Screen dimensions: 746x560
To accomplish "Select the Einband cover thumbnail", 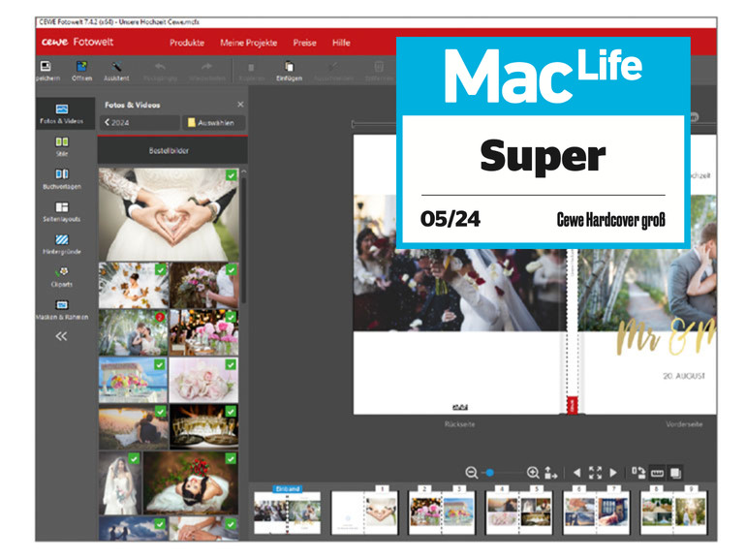I will click(288, 513).
